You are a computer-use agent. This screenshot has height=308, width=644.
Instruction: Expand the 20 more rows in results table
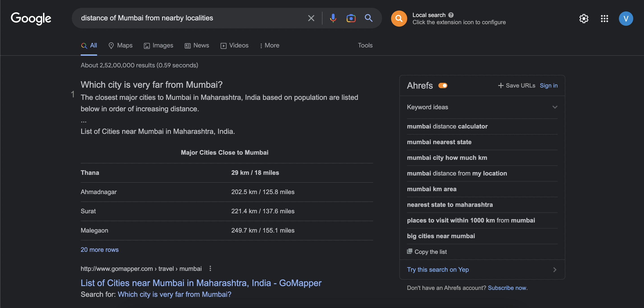pyautogui.click(x=100, y=249)
